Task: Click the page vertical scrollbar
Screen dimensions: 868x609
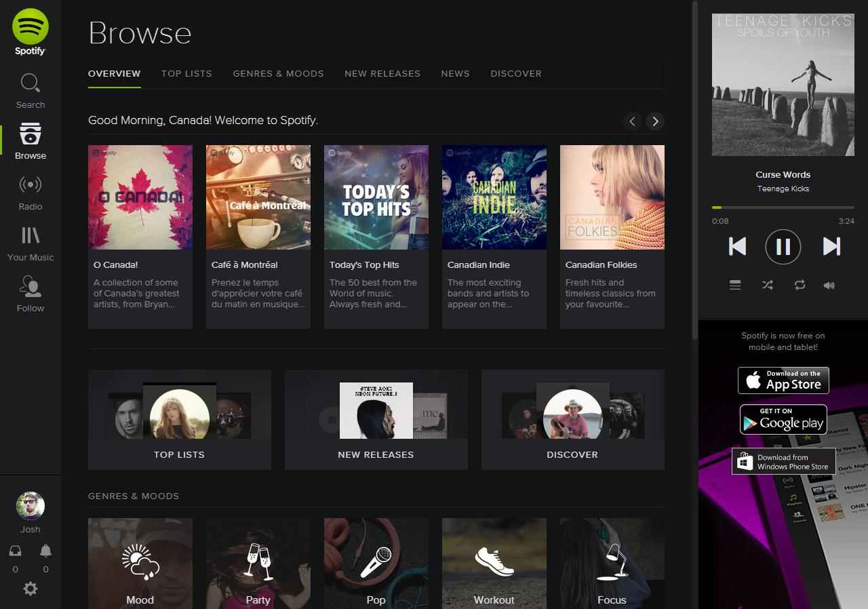Action: (694, 170)
